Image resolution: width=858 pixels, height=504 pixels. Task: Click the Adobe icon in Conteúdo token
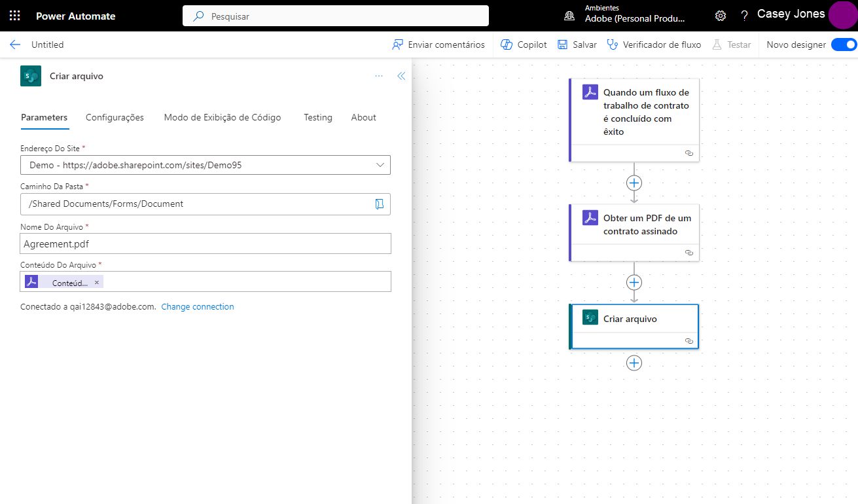(31, 281)
